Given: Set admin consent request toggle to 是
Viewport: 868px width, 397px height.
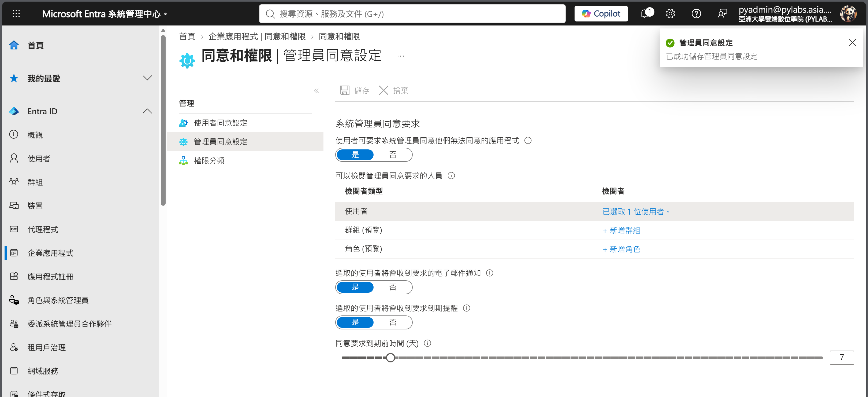Looking at the screenshot, I should [355, 155].
